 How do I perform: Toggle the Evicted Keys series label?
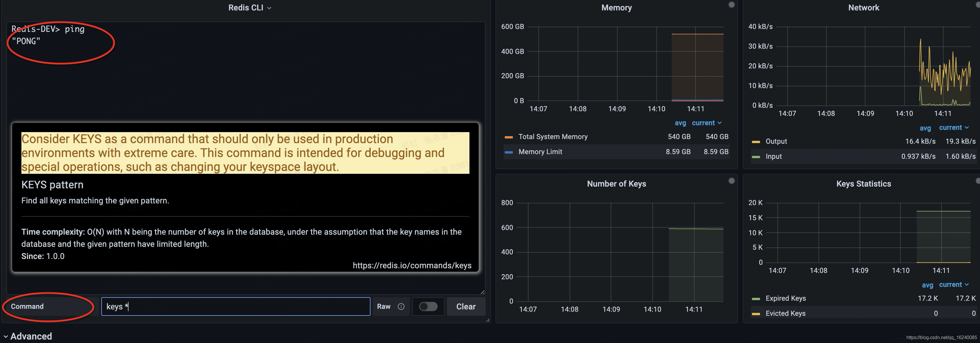coord(785,314)
